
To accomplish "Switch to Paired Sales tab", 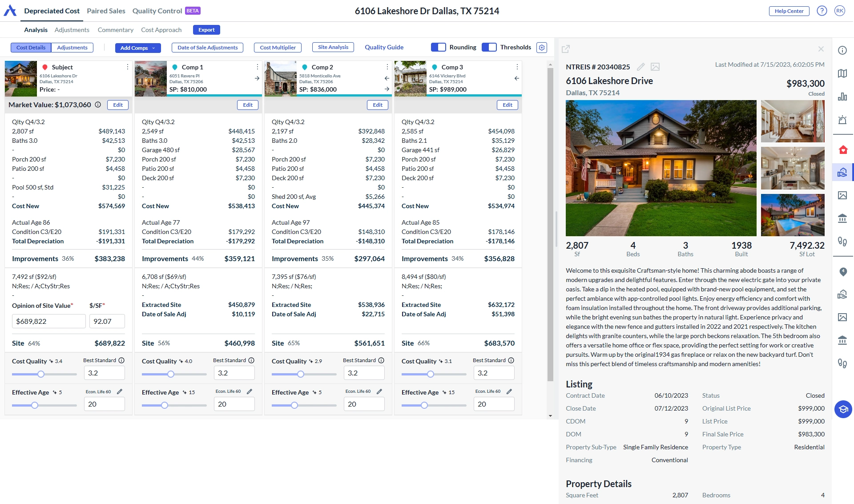I will tap(106, 11).
